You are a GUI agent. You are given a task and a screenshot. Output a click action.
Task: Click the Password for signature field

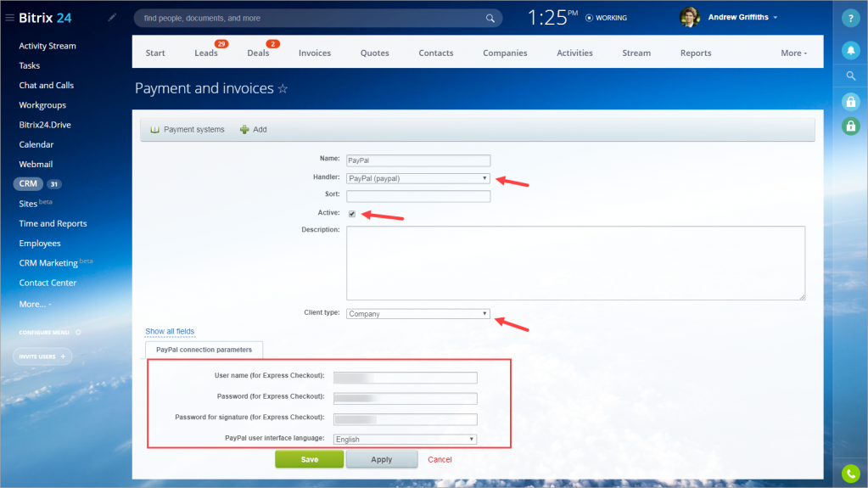tap(405, 419)
